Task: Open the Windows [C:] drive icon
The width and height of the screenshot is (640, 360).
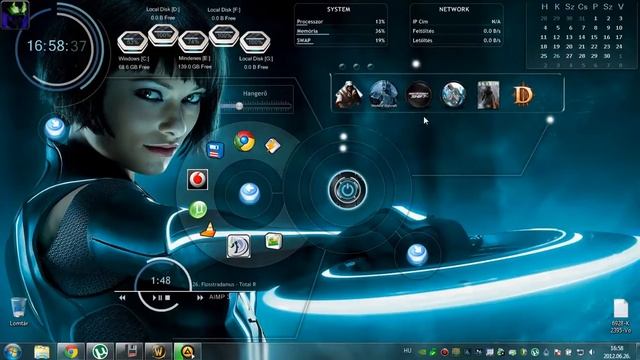Action: (x=133, y=42)
